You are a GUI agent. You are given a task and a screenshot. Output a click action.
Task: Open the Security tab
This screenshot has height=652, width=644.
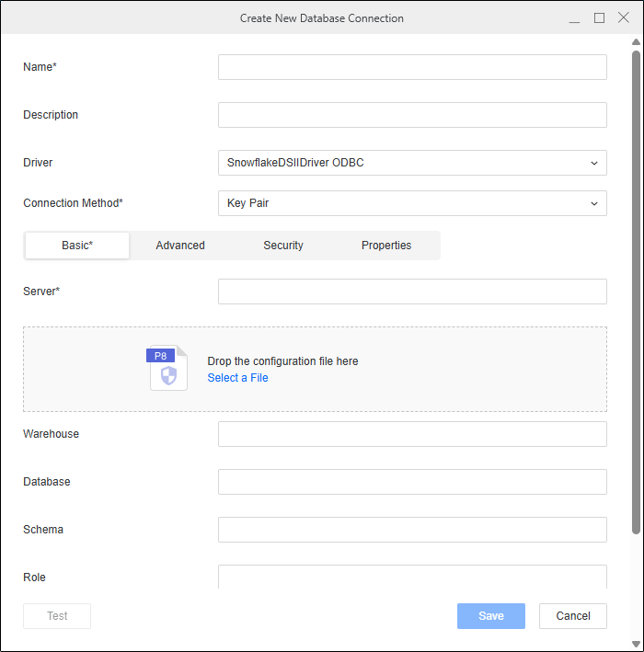283,246
